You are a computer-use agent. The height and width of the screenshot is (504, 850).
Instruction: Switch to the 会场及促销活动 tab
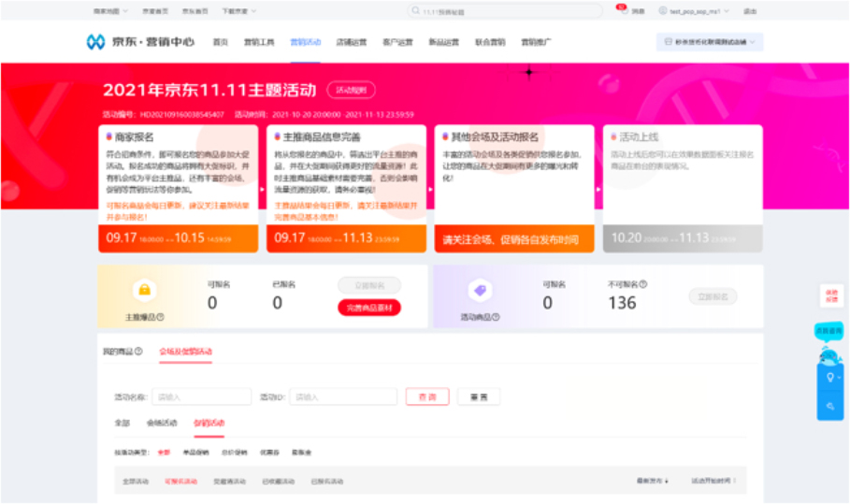pos(185,352)
